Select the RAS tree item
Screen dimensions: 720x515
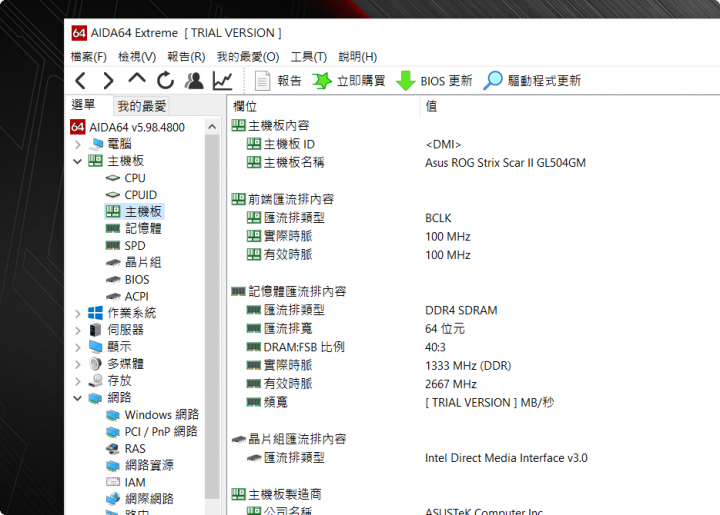(x=125, y=449)
